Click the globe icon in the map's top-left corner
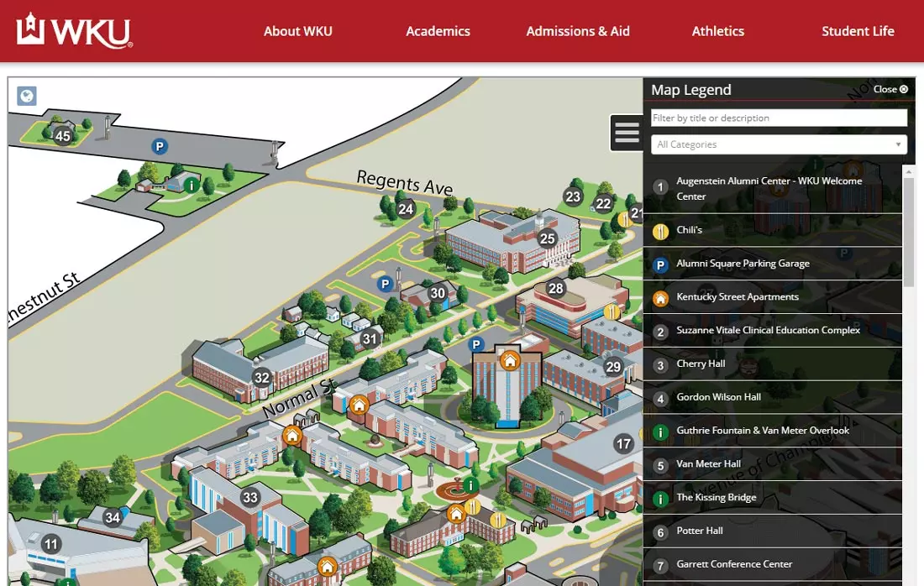The width and height of the screenshot is (924, 586). point(27,96)
